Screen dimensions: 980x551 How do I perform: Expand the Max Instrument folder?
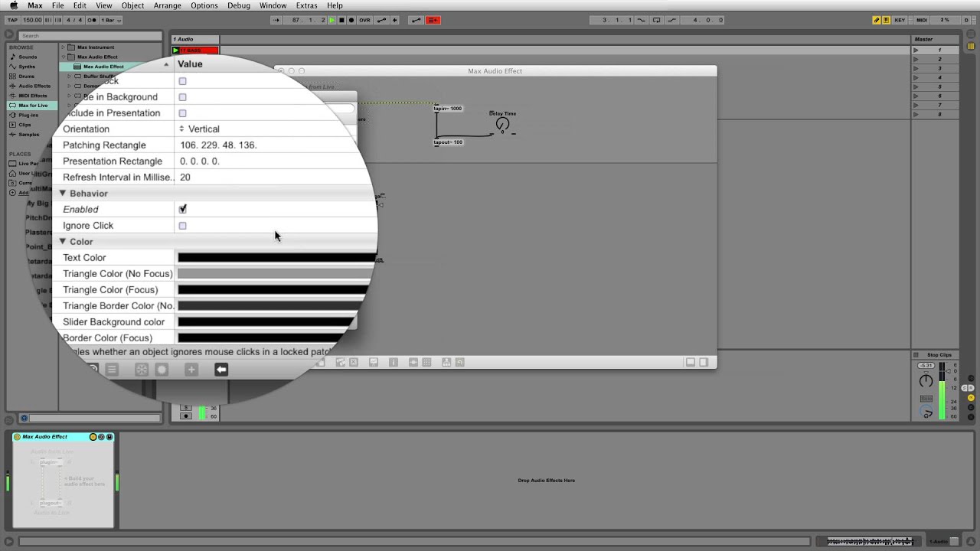point(64,47)
